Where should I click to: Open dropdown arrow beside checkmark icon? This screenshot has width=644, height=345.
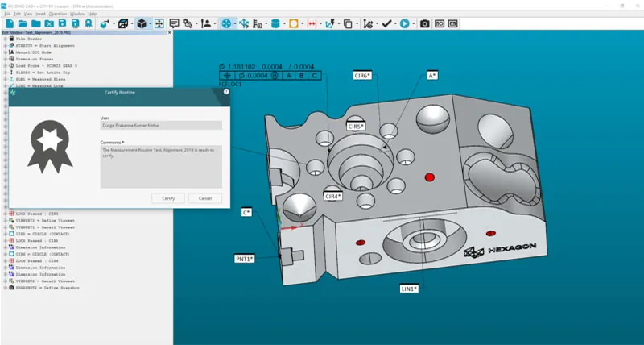pyautogui.click(x=397, y=24)
